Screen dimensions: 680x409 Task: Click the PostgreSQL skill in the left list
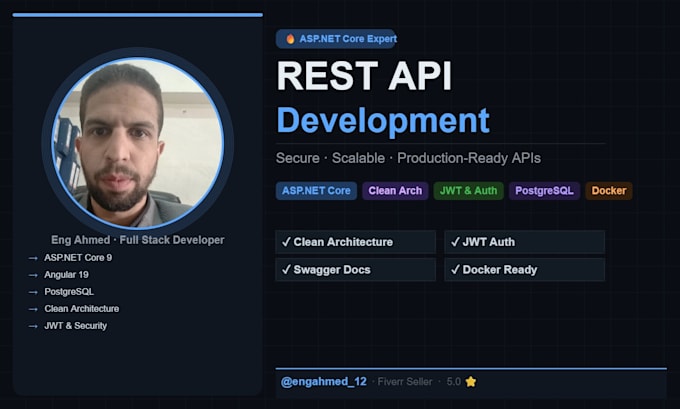(x=69, y=291)
